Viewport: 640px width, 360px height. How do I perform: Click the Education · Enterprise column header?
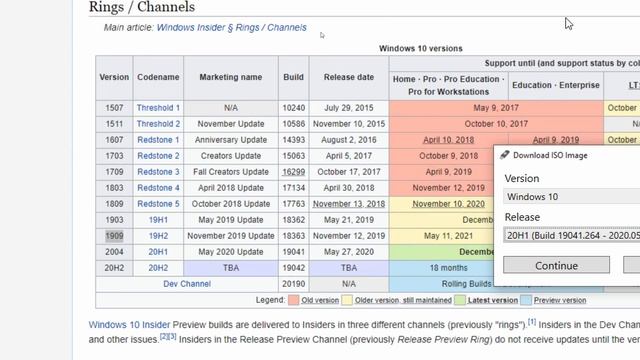556,85
